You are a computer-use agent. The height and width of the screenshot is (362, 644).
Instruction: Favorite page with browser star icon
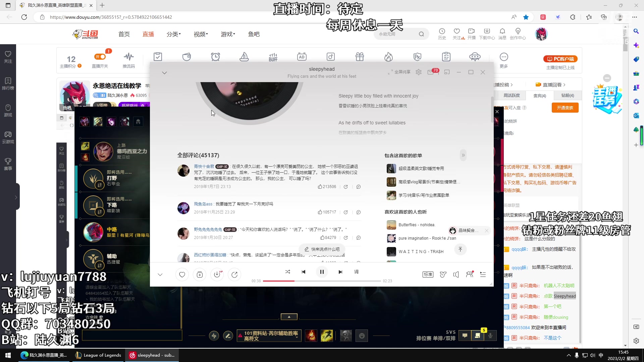pyautogui.click(x=526, y=17)
